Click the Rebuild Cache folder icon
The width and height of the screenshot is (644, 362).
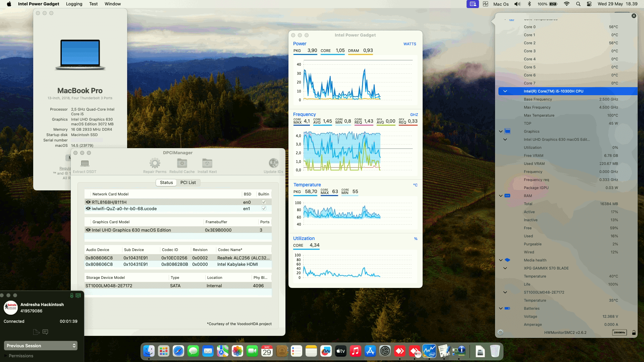click(182, 163)
